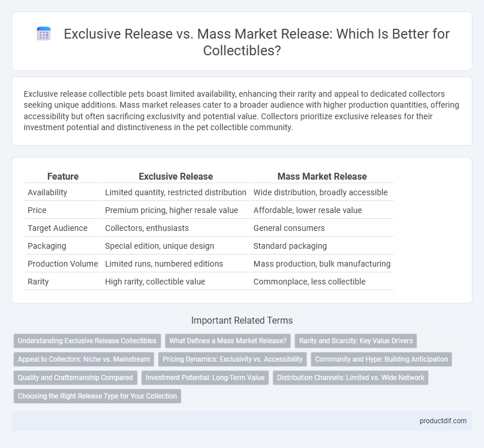Open 'Investment Potential: Long-Term Value' tag

(x=205, y=378)
